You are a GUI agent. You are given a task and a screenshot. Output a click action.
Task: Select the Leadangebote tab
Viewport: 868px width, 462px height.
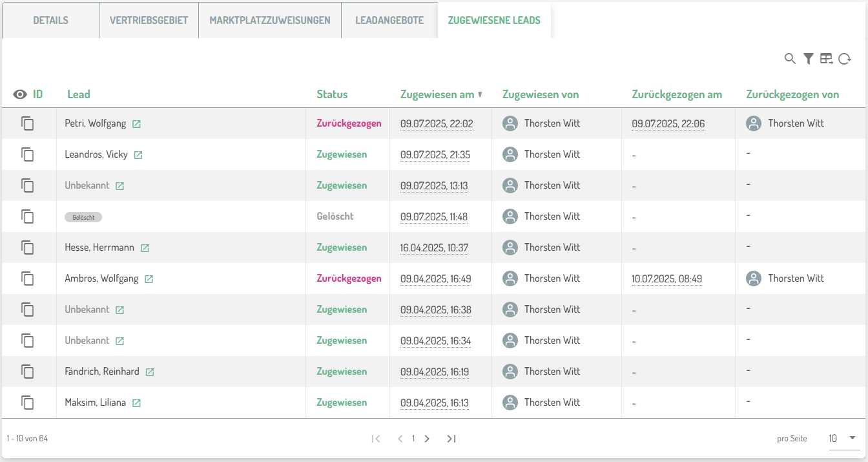[x=389, y=20]
